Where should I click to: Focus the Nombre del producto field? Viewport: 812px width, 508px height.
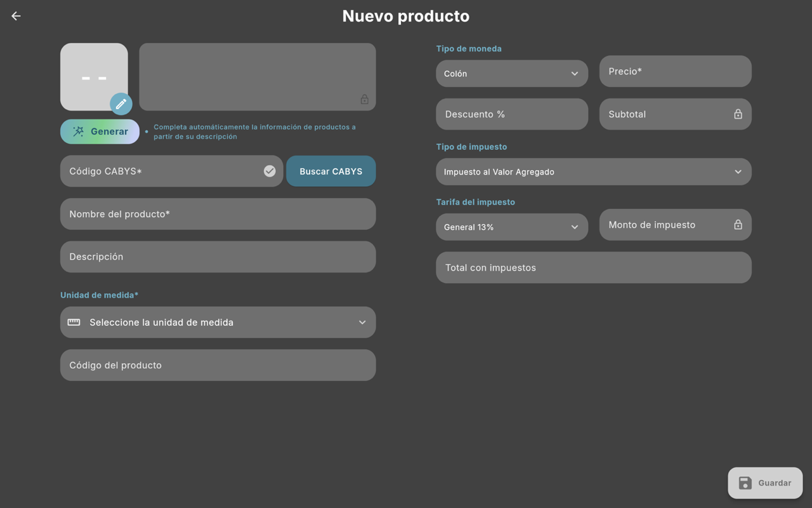click(218, 214)
